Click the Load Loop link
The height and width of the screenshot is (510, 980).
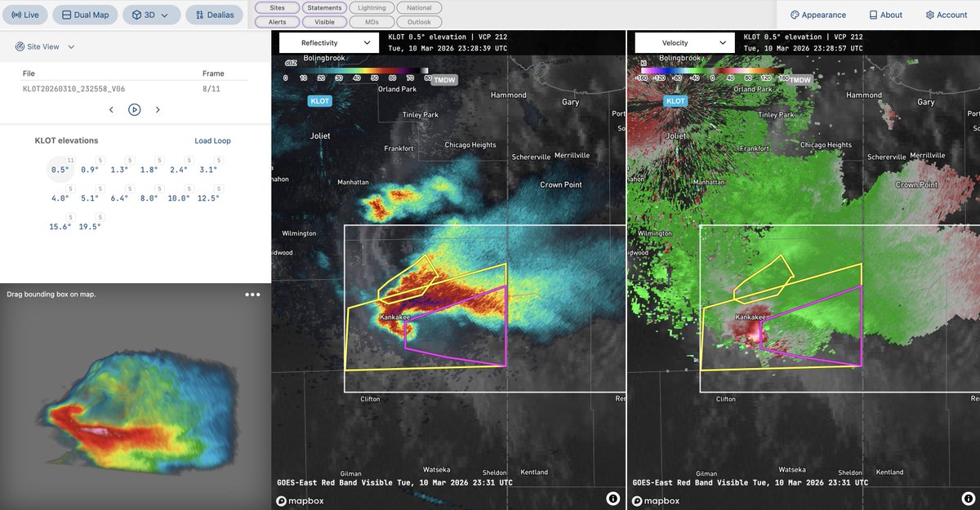[x=212, y=140]
